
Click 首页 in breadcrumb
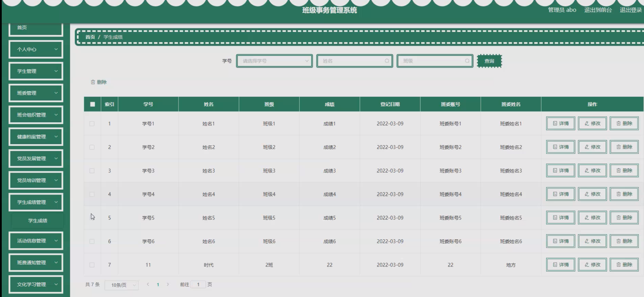[90, 37]
